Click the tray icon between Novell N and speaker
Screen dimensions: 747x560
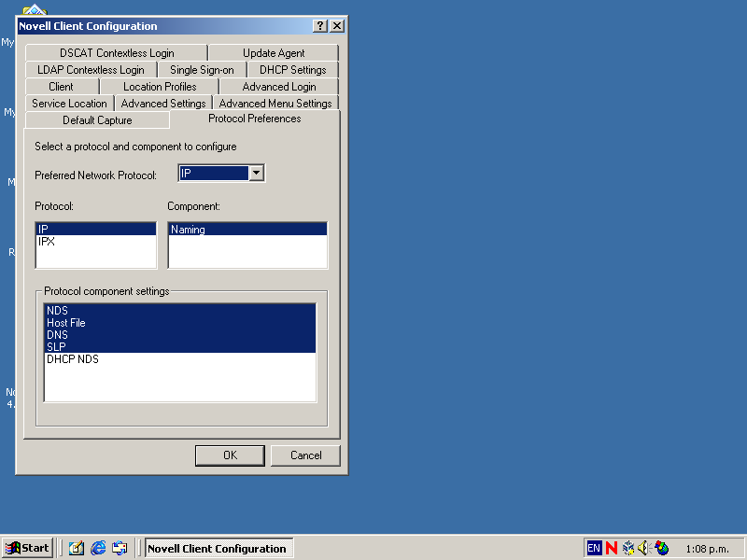(x=627, y=548)
